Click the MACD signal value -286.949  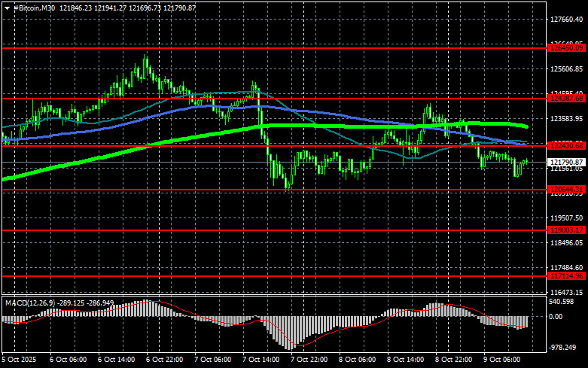point(101,303)
